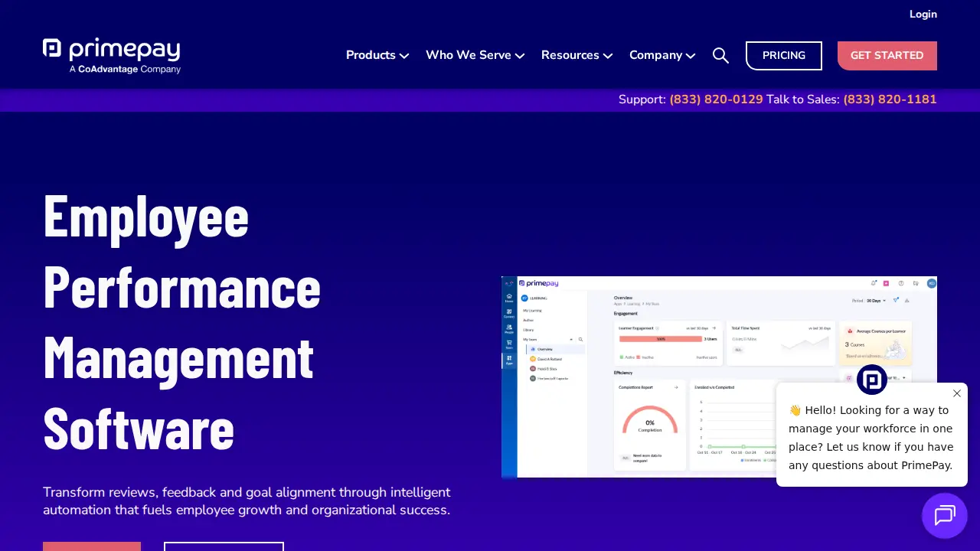Image resolution: width=980 pixels, height=551 pixels.
Task: Open the Company dropdown menu
Action: click(662, 55)
